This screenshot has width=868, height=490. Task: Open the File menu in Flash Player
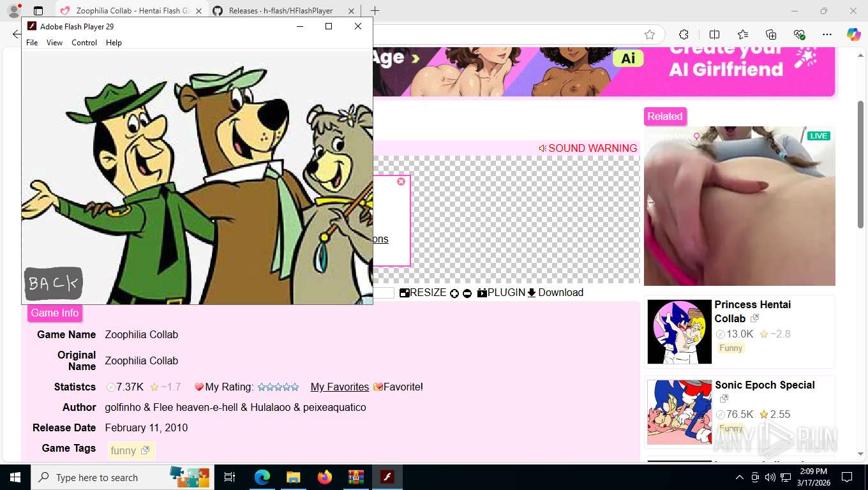pyautogui.click(x=32, y=43)
